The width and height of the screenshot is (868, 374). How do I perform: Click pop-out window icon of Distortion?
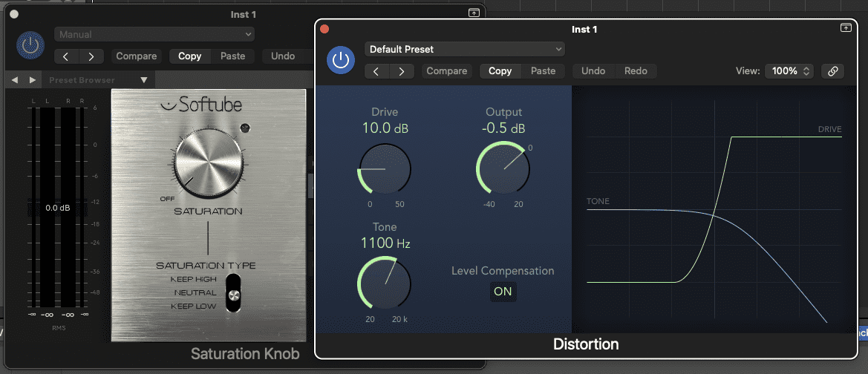[846, 27]
